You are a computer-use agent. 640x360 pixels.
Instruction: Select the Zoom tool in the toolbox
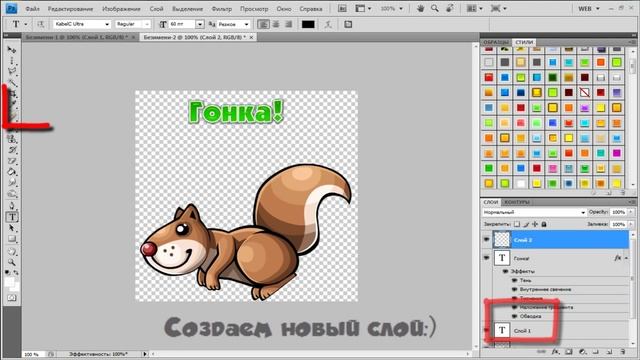point(11,262)
